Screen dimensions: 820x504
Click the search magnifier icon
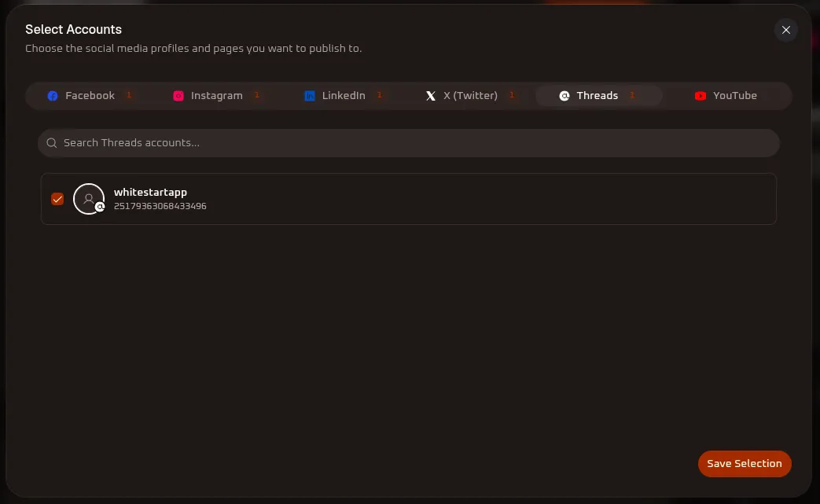pyautogui.click(x=51, y=143)
